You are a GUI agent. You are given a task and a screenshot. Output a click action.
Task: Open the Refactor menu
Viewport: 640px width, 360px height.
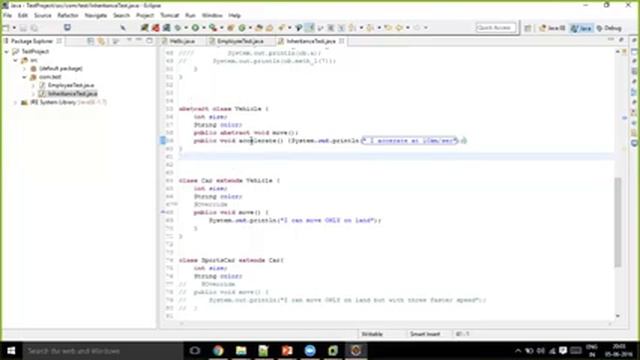pyautogui.click(x=68, y=15)
